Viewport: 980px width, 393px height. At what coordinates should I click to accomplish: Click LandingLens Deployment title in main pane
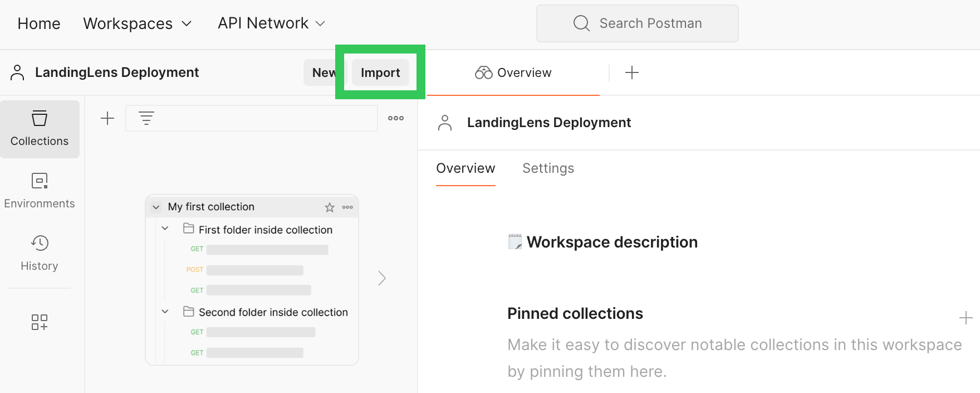[x=549, y=123]
